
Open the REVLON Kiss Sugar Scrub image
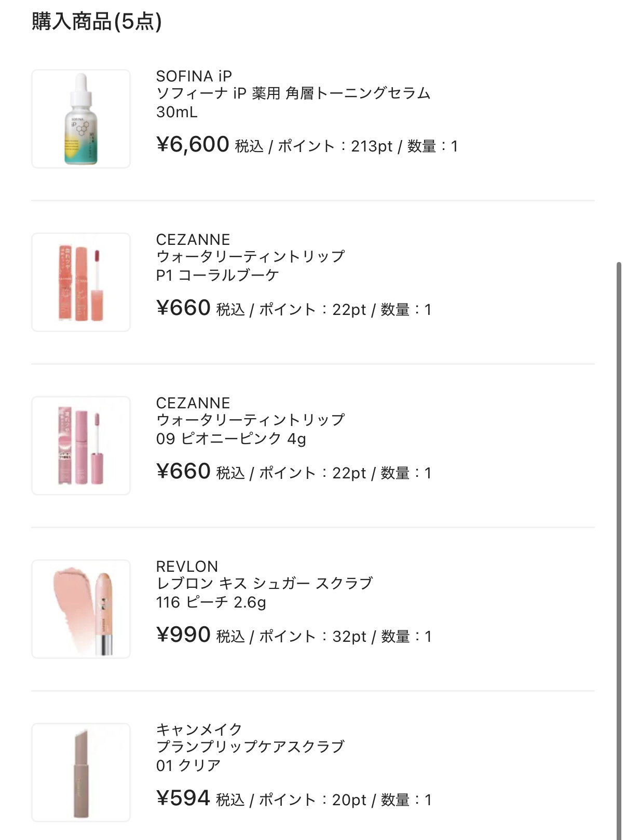click(81, 609)
